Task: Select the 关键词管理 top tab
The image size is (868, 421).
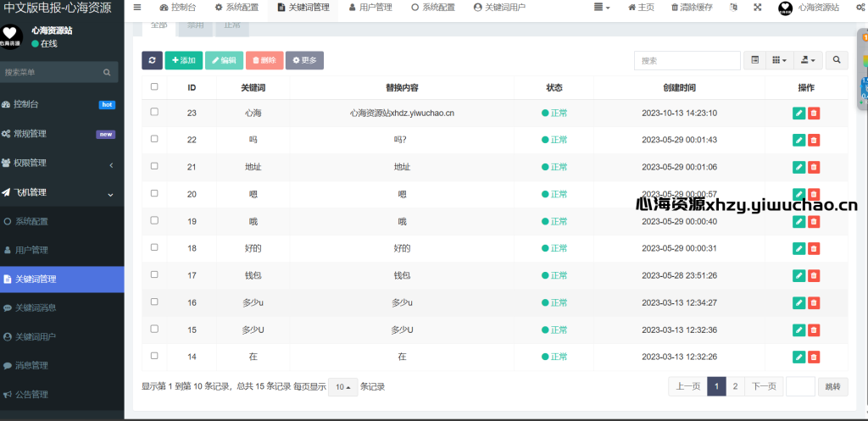Action: pos(303,8)
